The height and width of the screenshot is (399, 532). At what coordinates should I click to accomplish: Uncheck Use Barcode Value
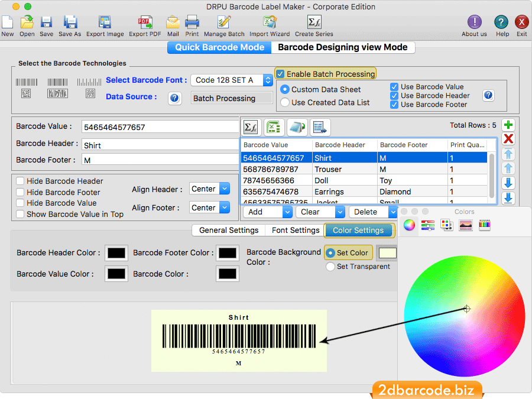click(x=394, y=86)
